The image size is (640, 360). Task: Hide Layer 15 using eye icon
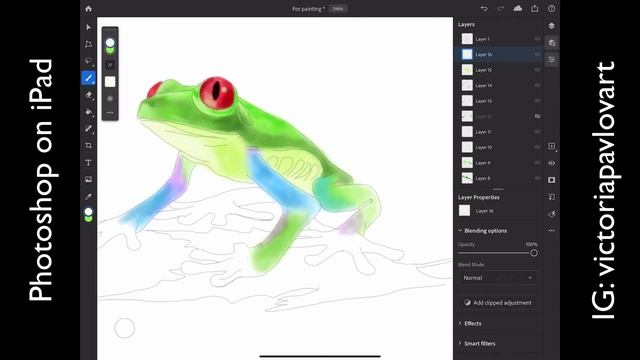point(537,70)
